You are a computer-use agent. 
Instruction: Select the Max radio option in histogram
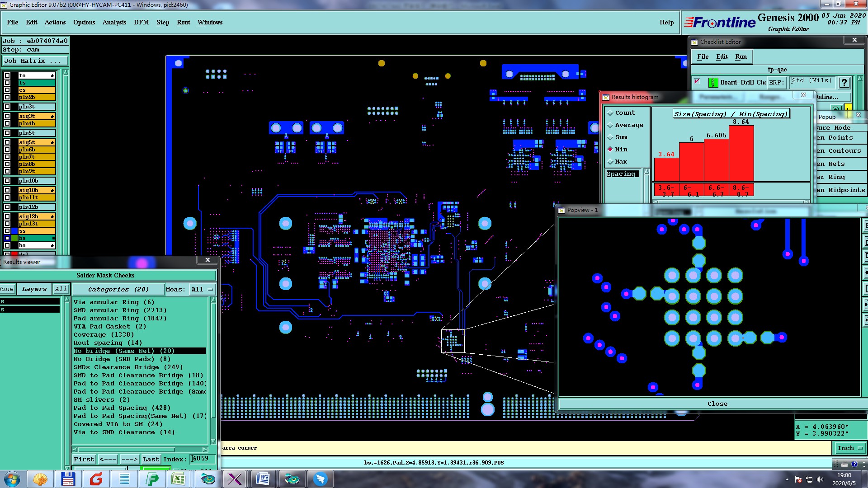[610, 162]
